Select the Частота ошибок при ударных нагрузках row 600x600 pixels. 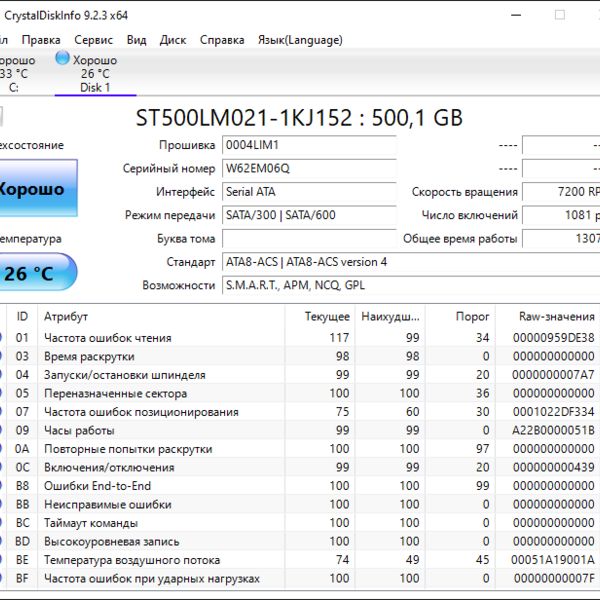(300, 578)
